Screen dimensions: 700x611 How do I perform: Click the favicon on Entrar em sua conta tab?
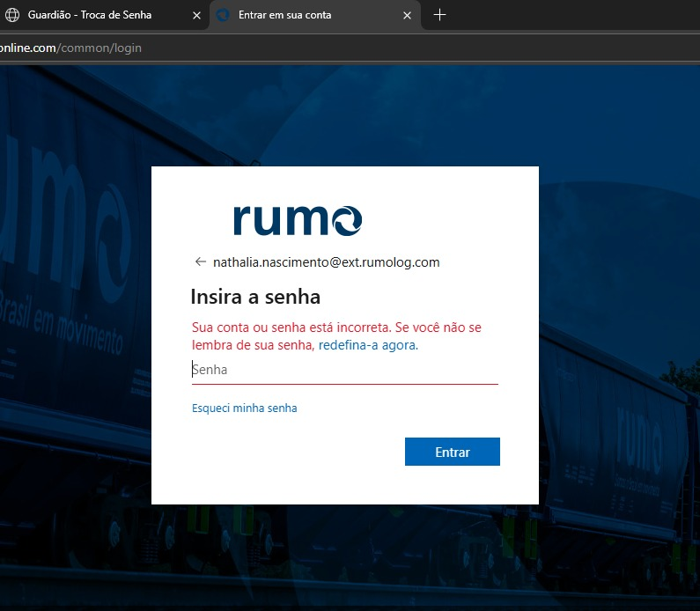click(223, 15)
